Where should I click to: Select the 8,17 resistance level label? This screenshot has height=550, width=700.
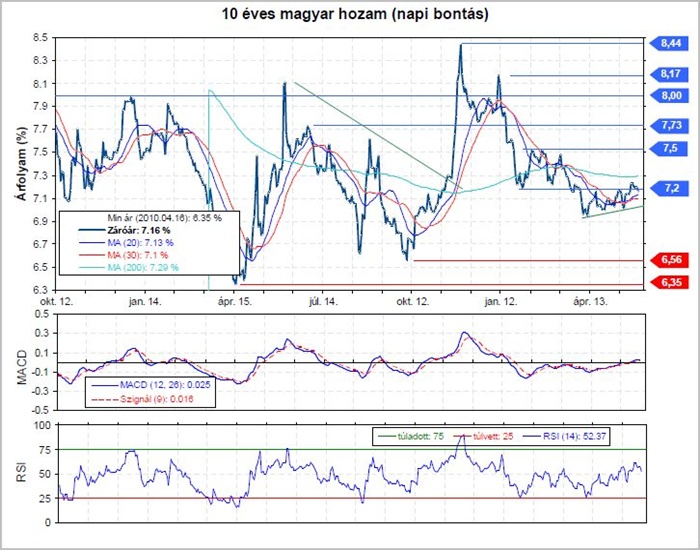point(672,74)
